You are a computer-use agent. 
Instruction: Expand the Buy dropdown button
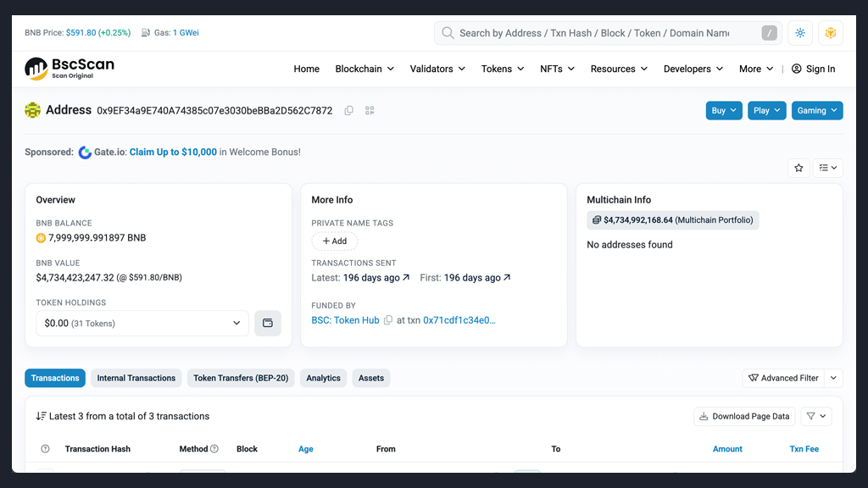point(724,111)
